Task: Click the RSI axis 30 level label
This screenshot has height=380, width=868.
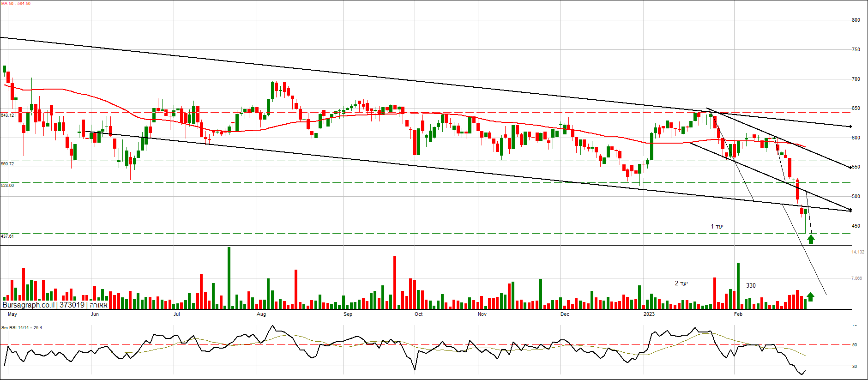Action: coord(855,367)
